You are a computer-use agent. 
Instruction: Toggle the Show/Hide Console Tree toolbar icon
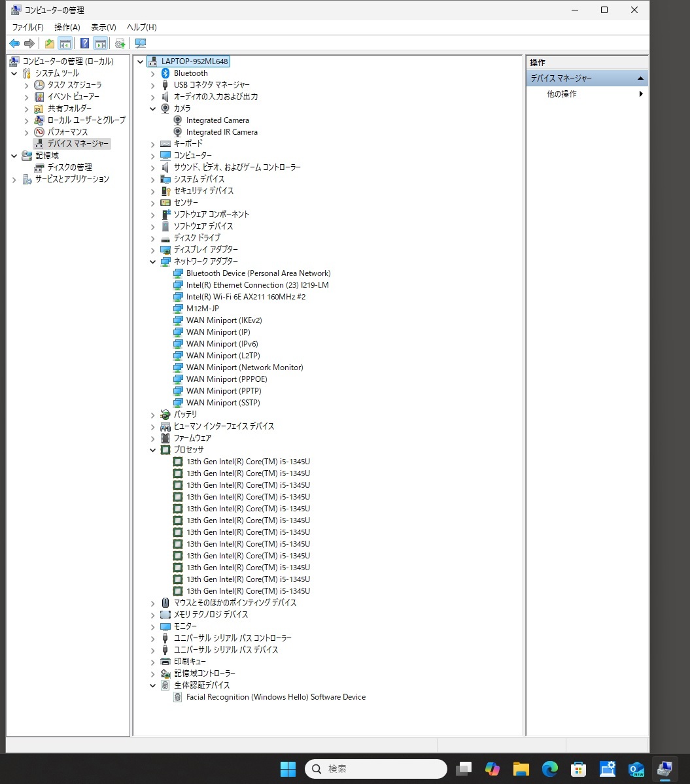tap(65, 44)
